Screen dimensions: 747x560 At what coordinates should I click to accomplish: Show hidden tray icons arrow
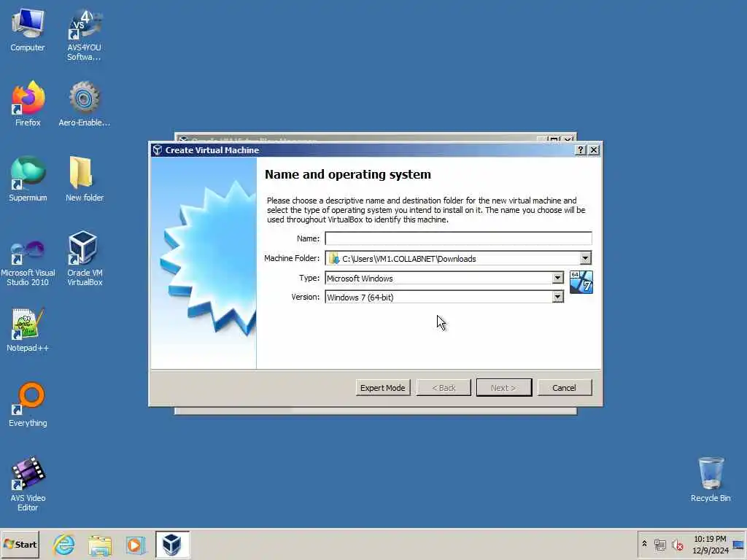pos(645,544)
